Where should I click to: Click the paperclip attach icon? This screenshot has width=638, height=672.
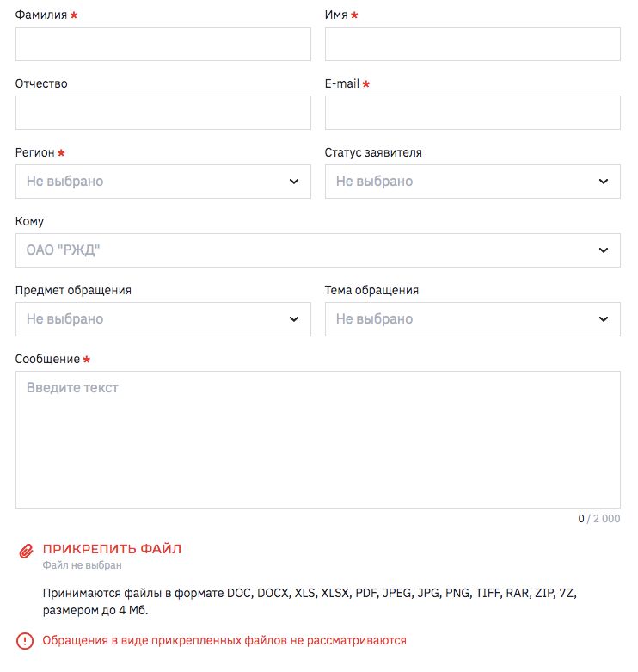click(x=26, y=550)
